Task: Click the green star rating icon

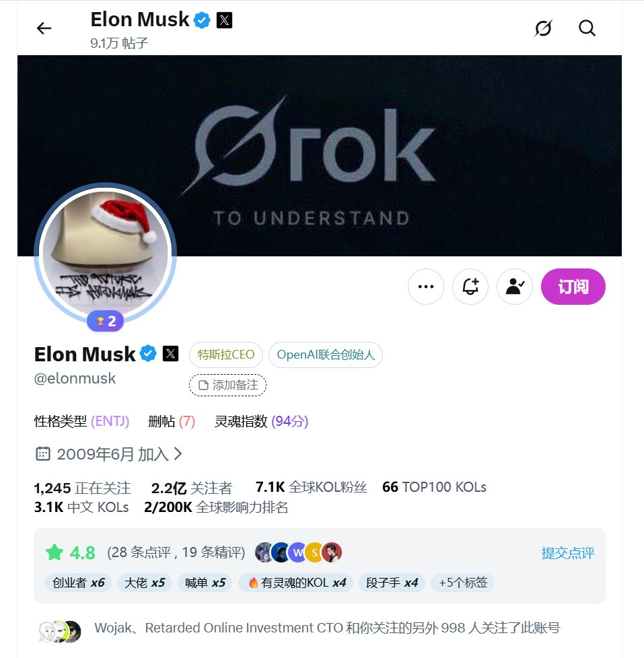Action: pos(55,552)
